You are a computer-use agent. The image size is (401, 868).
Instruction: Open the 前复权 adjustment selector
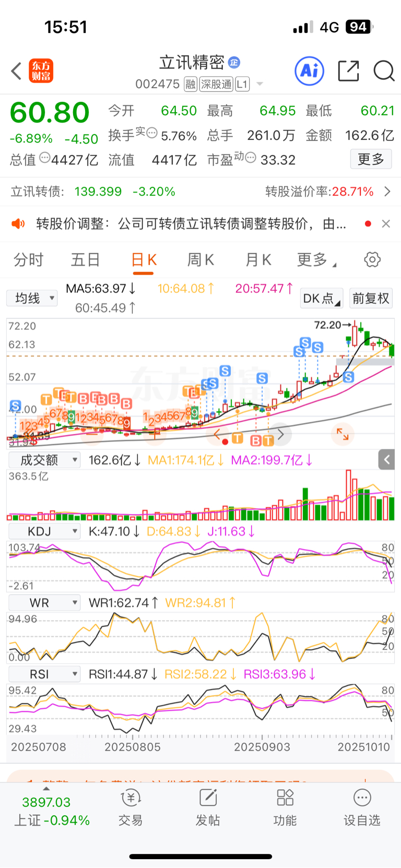371,299
